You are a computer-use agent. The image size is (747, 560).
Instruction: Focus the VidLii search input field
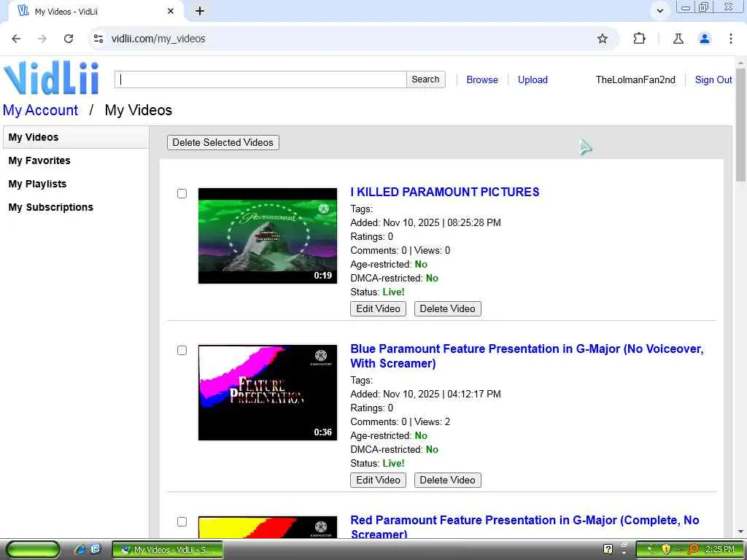(x=260, y=79)
